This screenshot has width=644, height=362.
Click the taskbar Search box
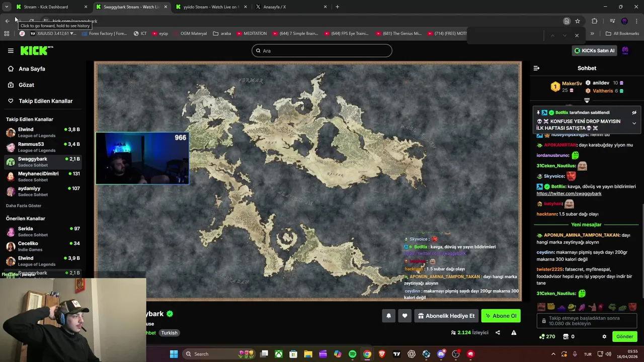(219, 354)
